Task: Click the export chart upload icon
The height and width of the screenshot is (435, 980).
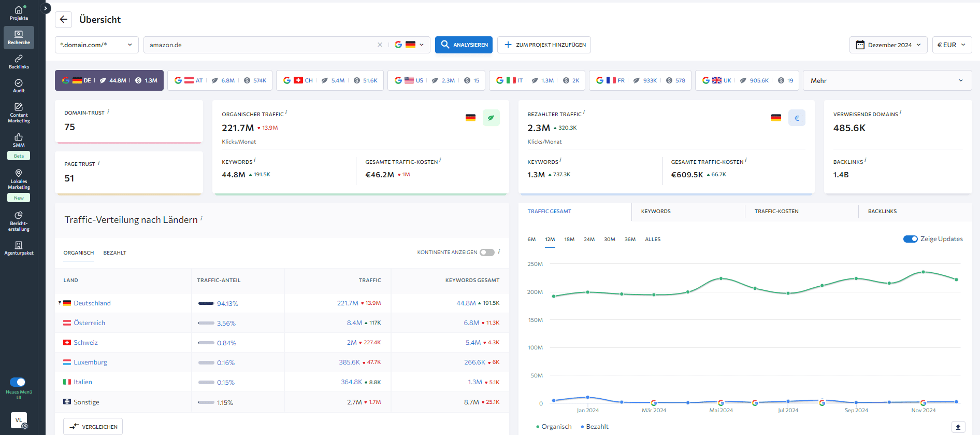Action: click(x=958, y=427)
